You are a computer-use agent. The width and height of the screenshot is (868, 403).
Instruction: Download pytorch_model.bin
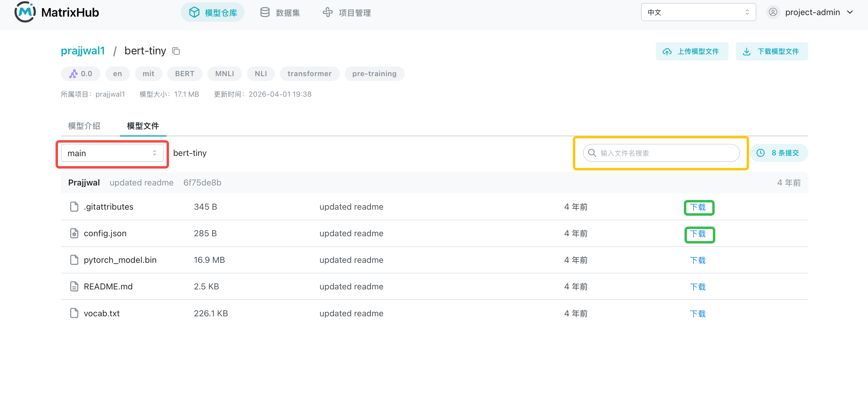click(697, 260)
